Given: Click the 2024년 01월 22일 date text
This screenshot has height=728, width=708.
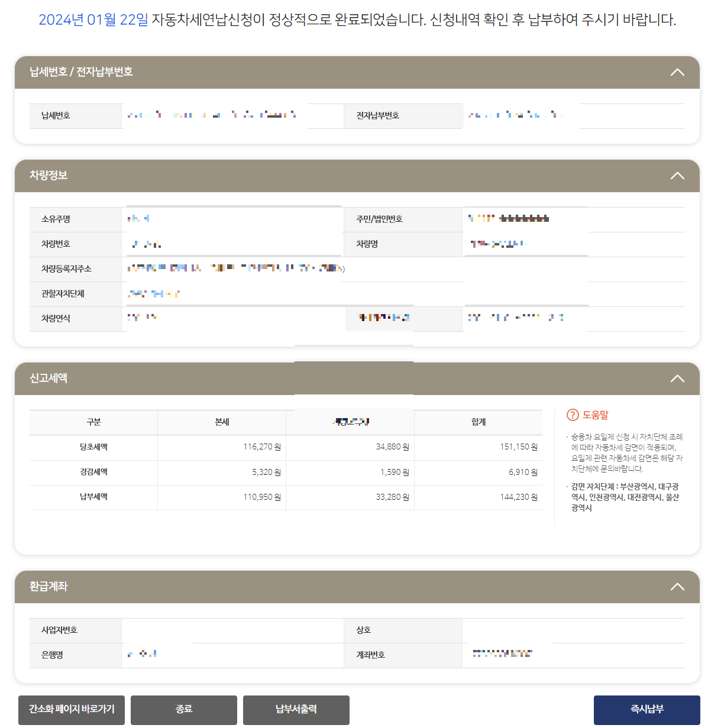Looking at the screenshot, I should 92,20.
